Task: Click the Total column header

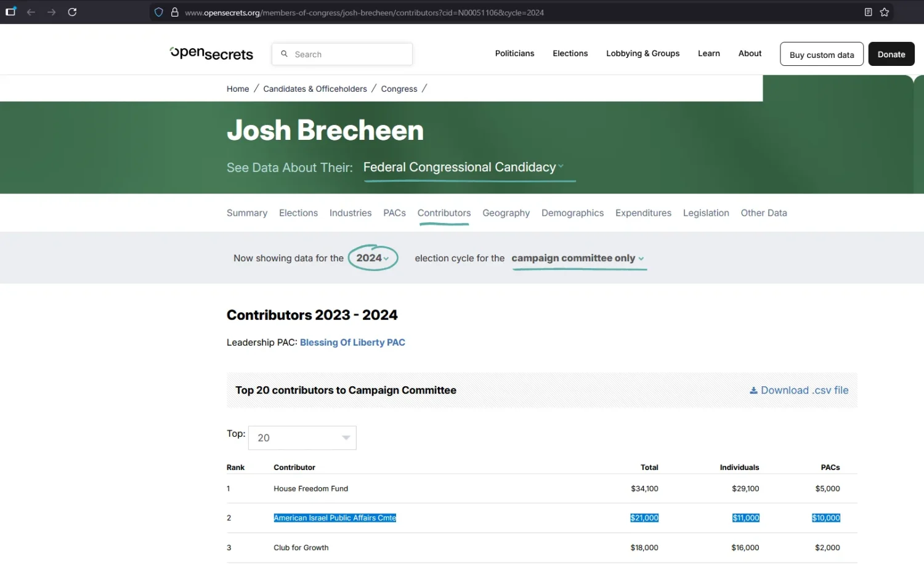Action: tap(649, 468)
